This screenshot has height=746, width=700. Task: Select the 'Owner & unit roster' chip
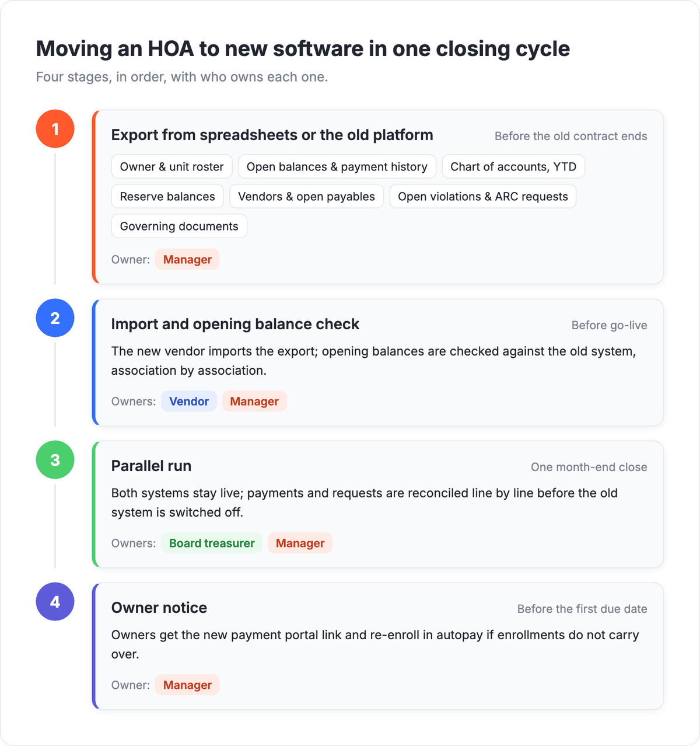tap(171, 167)
